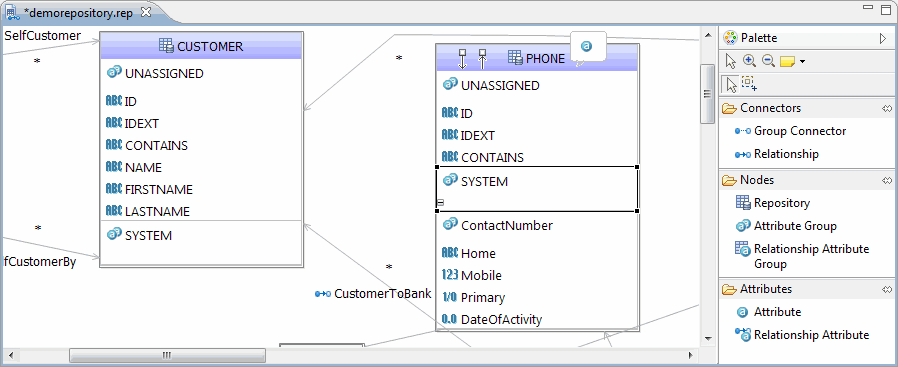Pick the Attribute Group node tool
Viewport: 898px width, 367px height.
coord(786,226)
